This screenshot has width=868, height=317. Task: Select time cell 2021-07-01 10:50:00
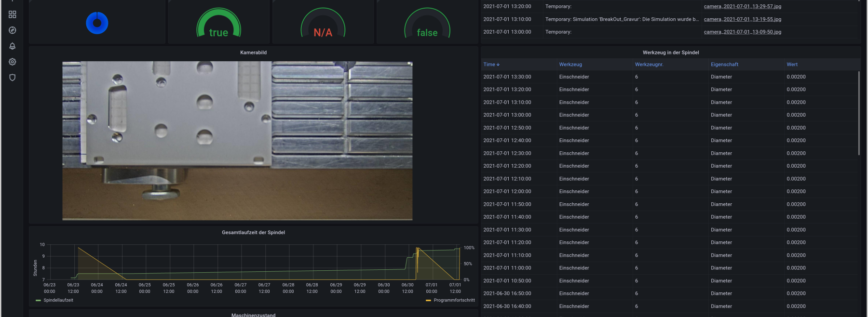(x=507, y=281)
